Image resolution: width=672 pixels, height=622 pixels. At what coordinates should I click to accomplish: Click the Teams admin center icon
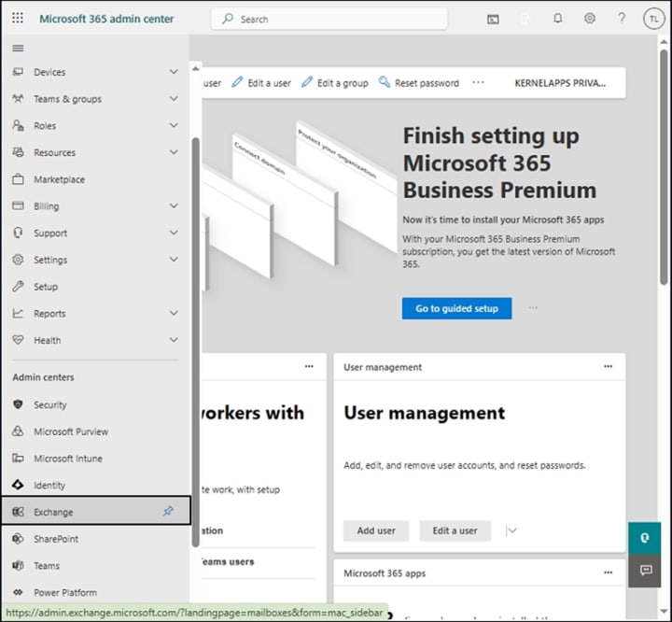click(x=18, y=565)
